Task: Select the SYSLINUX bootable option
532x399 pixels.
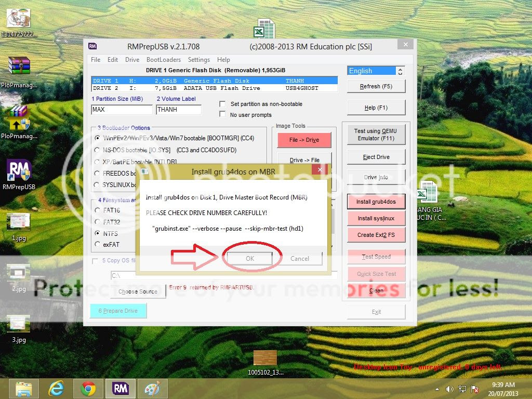Action: tap(97, 185)
